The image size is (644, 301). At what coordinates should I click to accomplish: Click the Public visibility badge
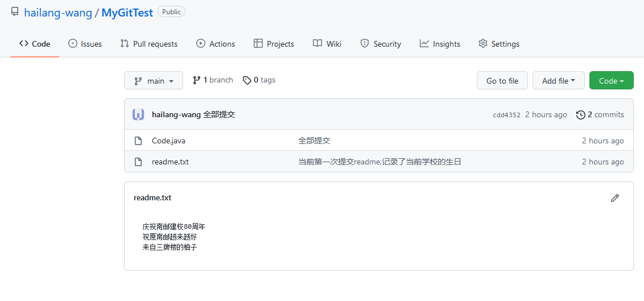(x=171, y=12)
